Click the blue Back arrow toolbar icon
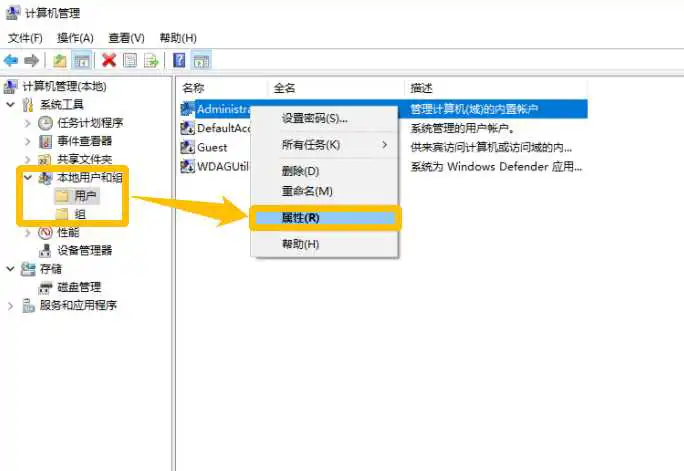The image size is (684, 471). [11, 61]
